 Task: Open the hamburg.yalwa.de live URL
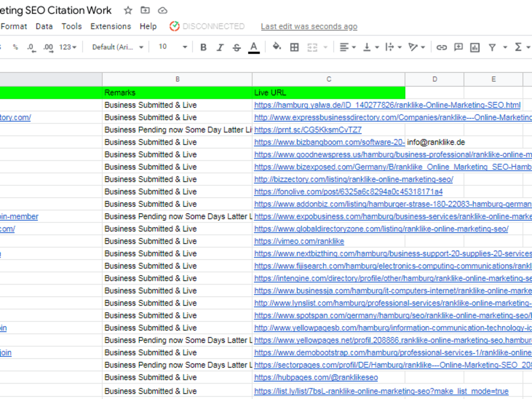(x=387, y=105)
